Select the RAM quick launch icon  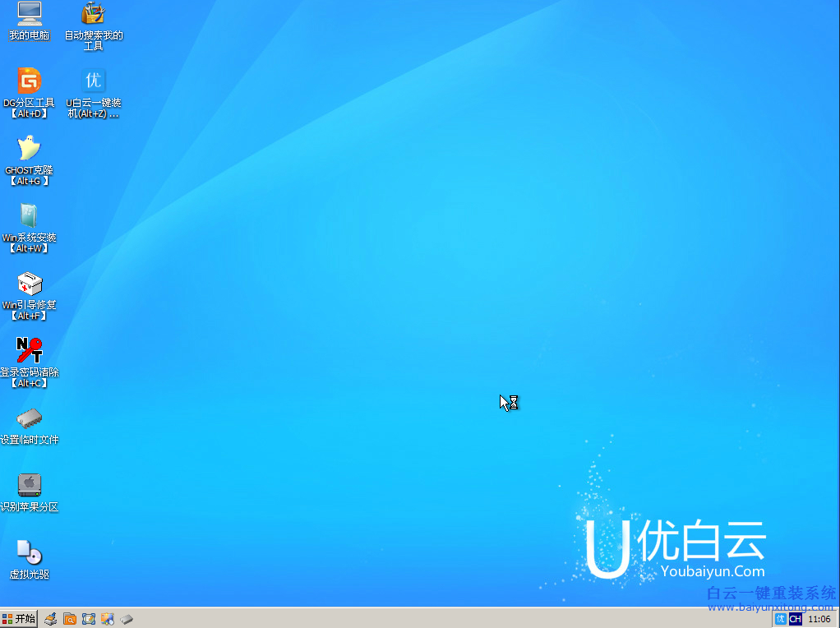click(127, 618)
